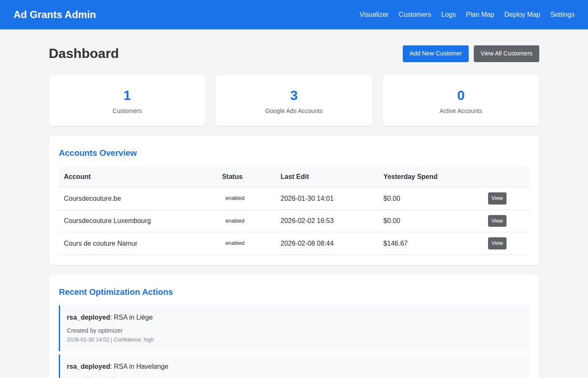Image resolution: width=588 pixels, height=378 pixels.
Task: Click the Last Edit column header
Action: point(294,177)
